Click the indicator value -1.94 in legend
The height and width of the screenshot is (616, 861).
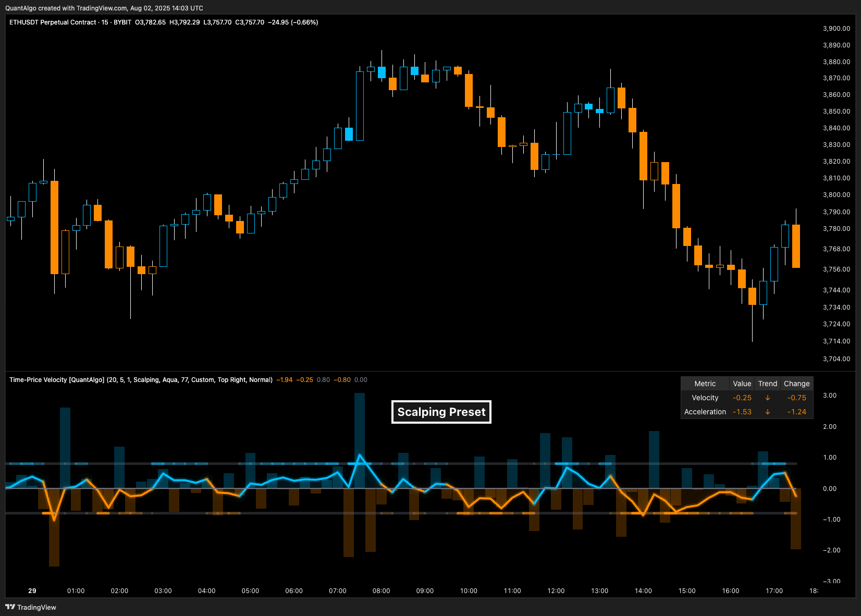pyautogui.click(x=285, y=380)
